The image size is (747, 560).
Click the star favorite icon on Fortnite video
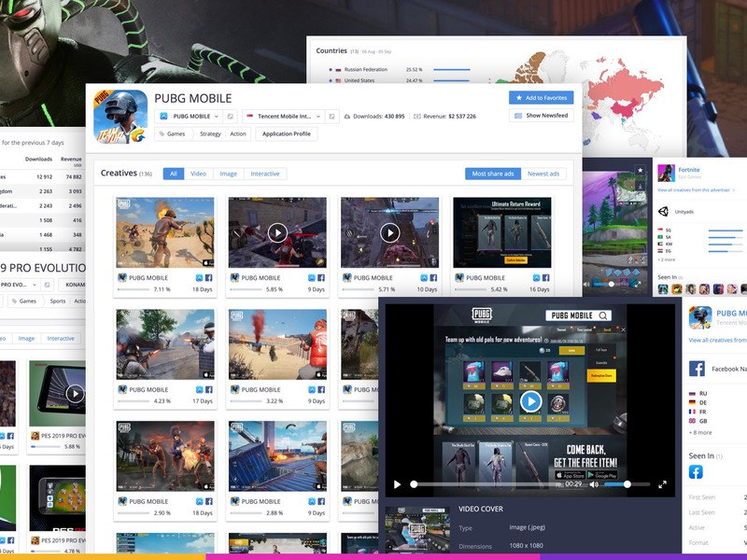[x=640, y=170]
